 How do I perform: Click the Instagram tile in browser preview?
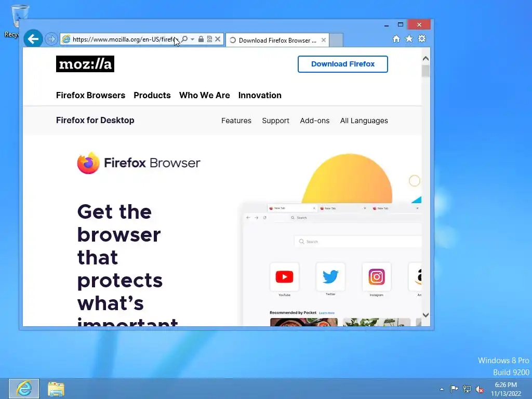click(377, 277)
